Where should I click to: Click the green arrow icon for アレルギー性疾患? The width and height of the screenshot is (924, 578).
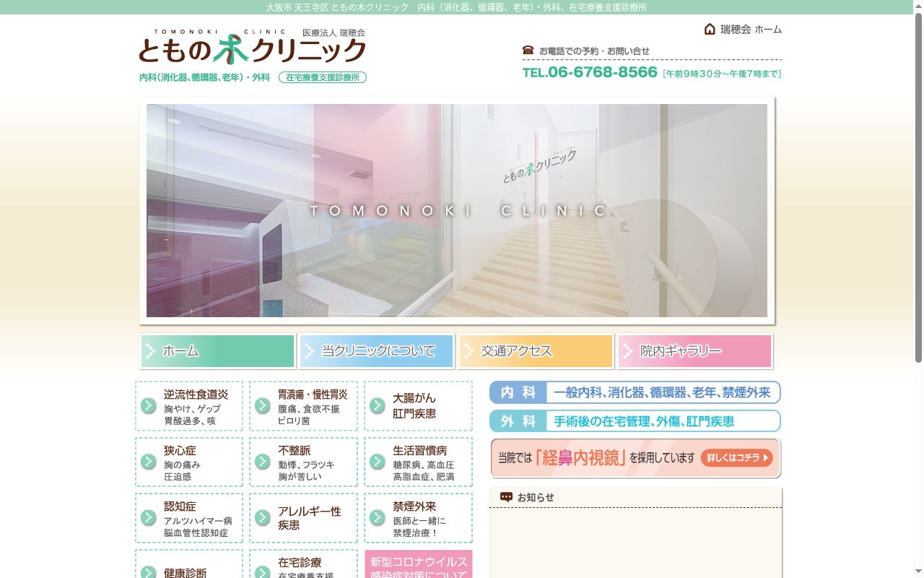263,517
